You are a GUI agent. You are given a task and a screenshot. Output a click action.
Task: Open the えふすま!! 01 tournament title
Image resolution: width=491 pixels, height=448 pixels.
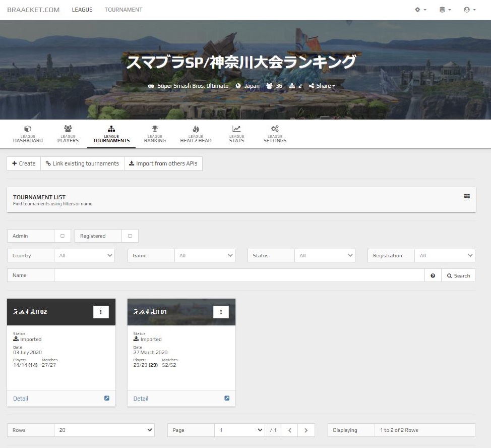150,312
